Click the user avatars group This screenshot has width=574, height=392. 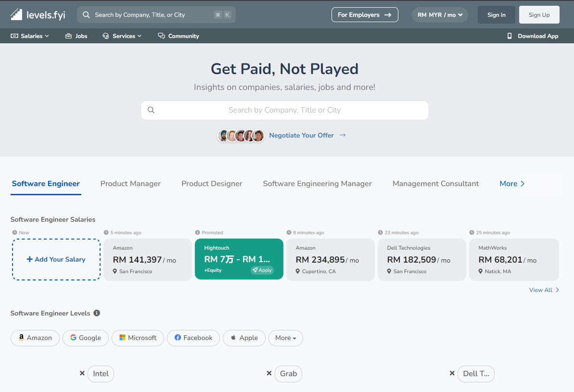(241, 136)
